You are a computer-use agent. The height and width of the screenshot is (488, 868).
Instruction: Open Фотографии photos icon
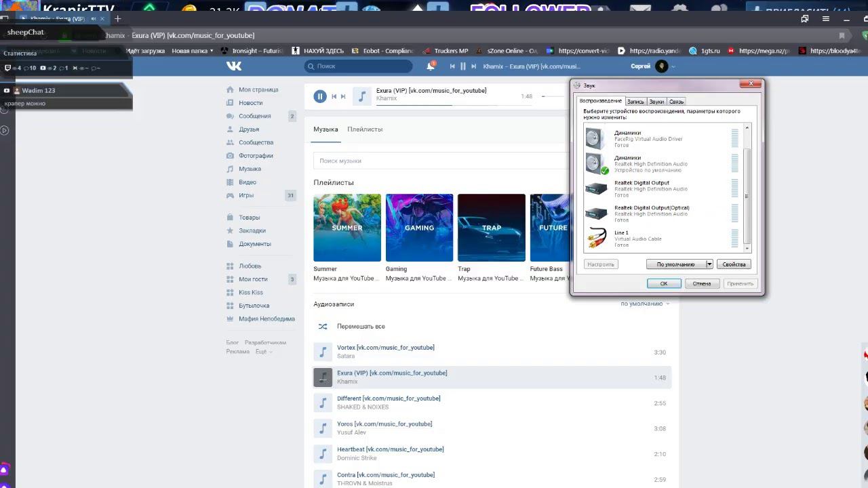pos(231,156)
